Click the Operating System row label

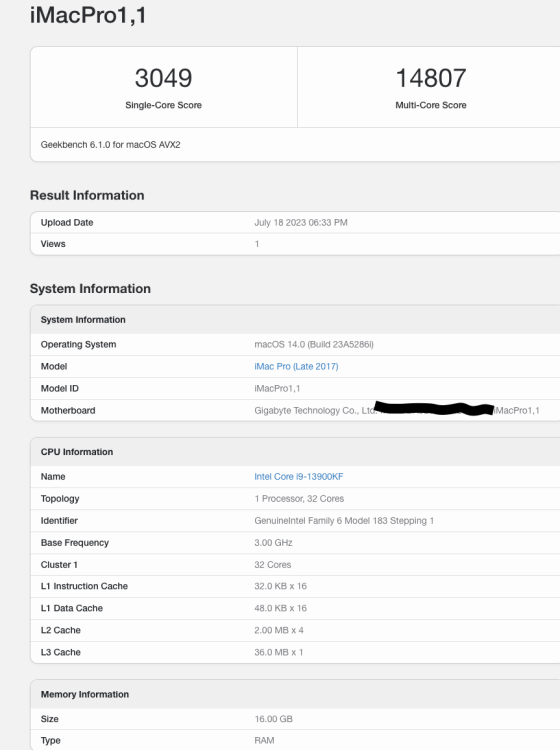click(x=78, y=344)
